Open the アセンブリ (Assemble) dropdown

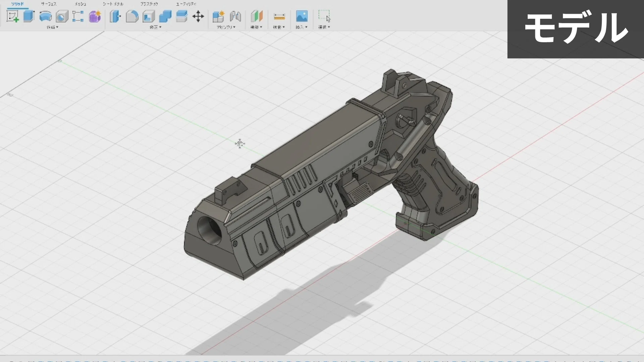(x=226, y=27)
